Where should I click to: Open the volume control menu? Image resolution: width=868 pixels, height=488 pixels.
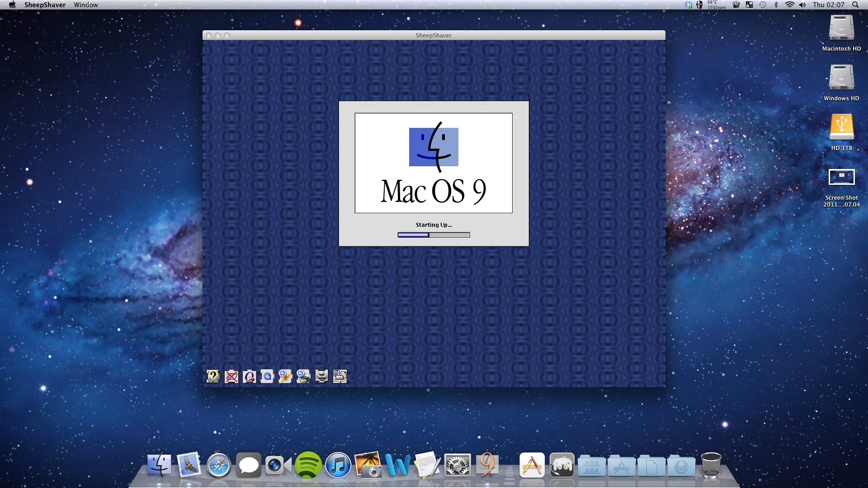point(802,5)
